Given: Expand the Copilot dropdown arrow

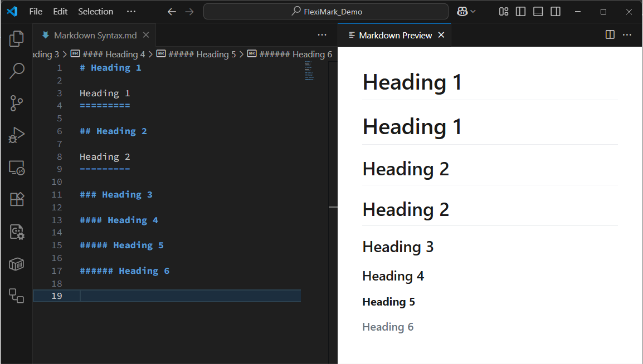Looking at the screenshot, I should [x=473, y=12].
